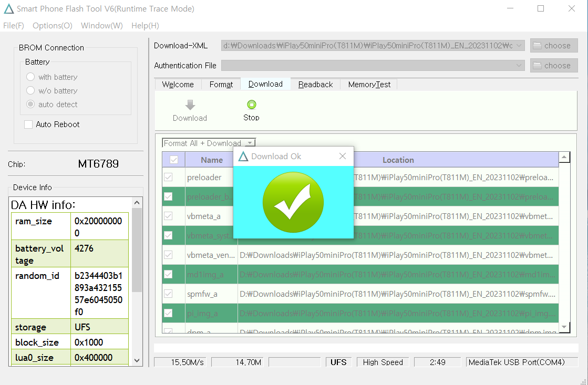This screenshot has height=385, width=588.
Task: Maximize the Flash Tool window
Action: pyautogui.click(x=541, y=8)
